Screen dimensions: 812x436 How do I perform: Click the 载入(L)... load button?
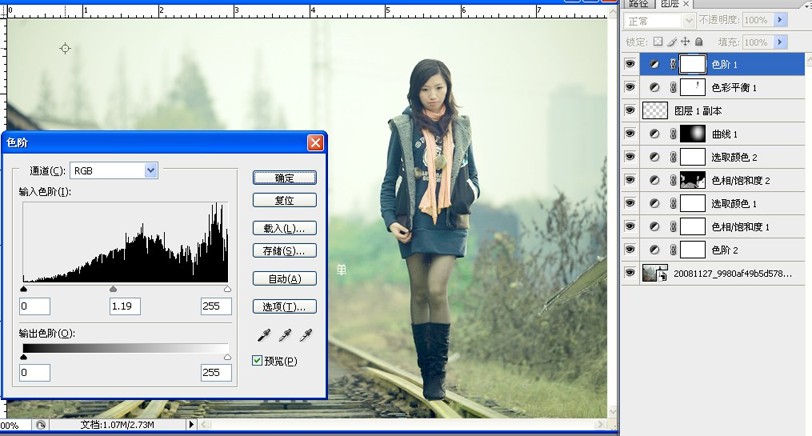(x=285, y=228)
